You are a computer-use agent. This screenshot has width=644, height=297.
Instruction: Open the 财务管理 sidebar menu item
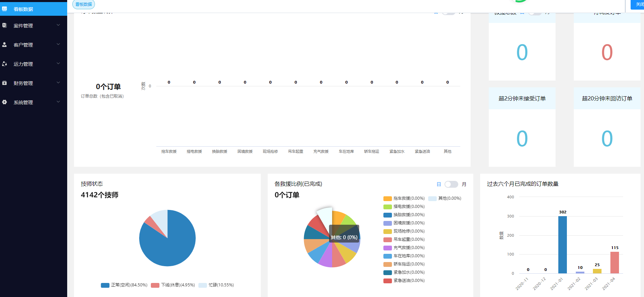click(23, 83)
